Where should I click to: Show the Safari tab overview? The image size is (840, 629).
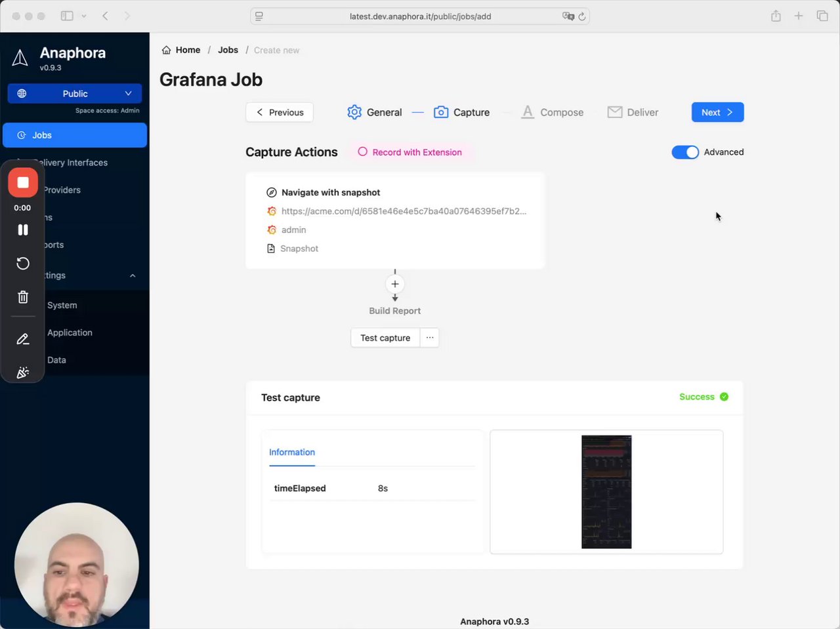[x=822, y=16]
